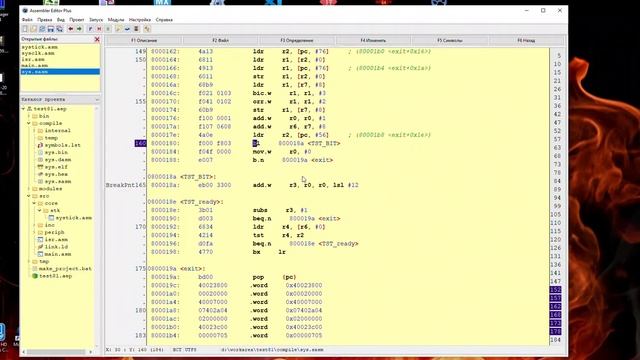Click the dark chip toolbar icon
The image size is (640, 360).
tap(136, 29)
